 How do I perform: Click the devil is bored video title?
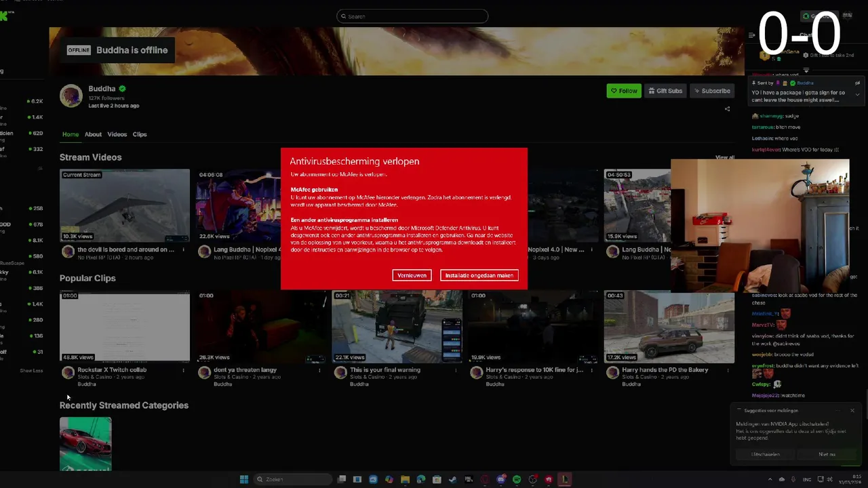click(125, 249)
